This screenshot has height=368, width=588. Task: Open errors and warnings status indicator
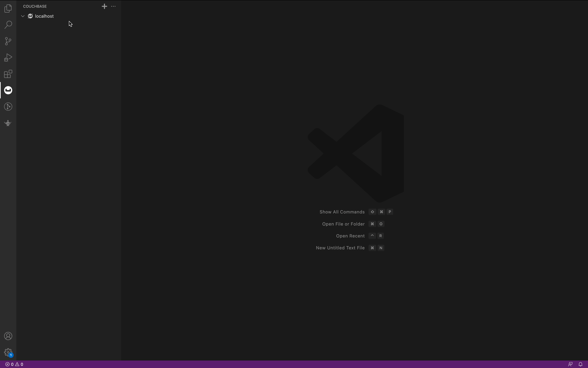tap(14, 364)
